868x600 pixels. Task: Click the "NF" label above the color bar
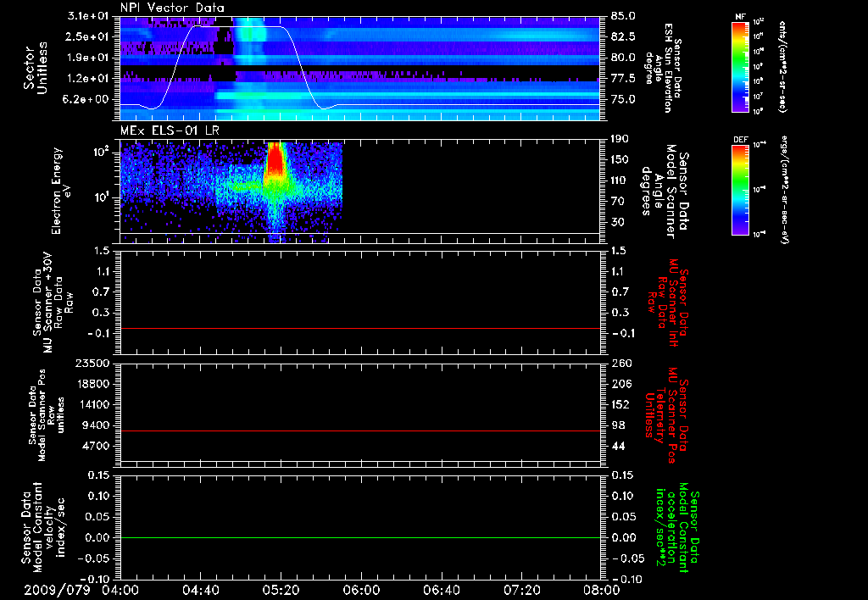tap(741, 17)
